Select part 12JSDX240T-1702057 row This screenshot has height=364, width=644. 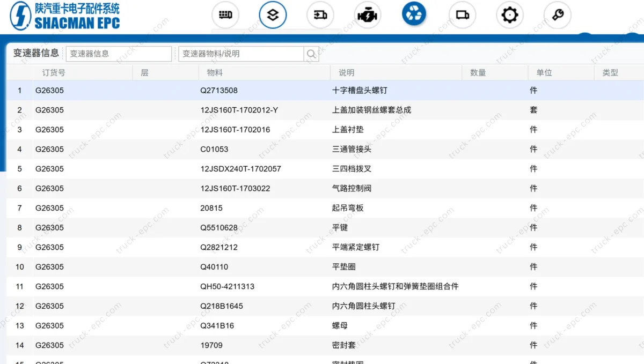pyautogui.click(x=240, y=169)
